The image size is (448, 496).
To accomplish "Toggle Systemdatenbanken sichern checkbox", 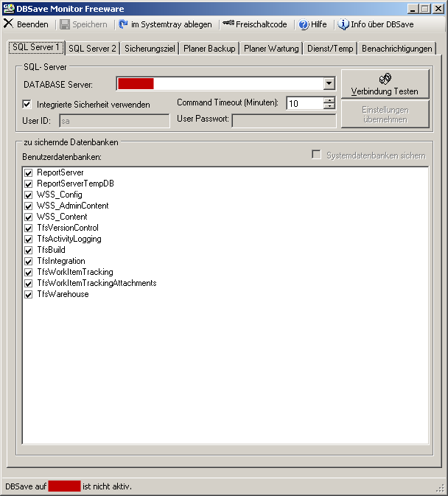I will tap(316, 155).
